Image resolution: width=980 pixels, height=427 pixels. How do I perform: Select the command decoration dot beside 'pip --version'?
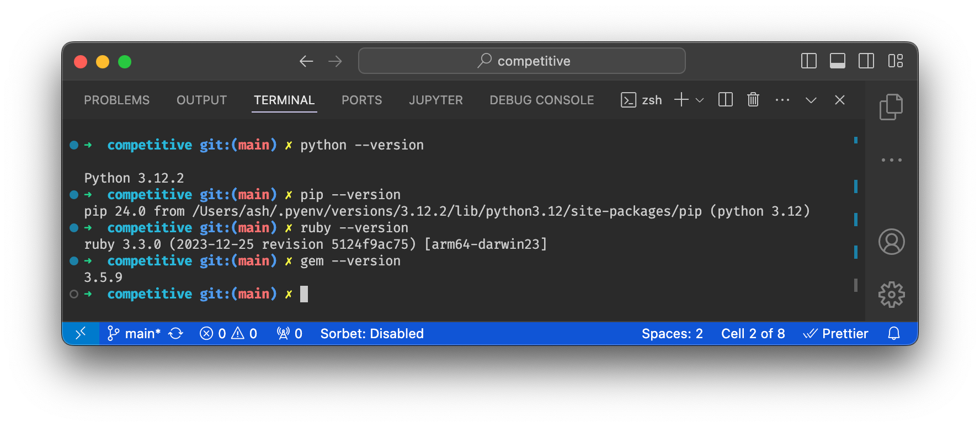pos(74,195)
